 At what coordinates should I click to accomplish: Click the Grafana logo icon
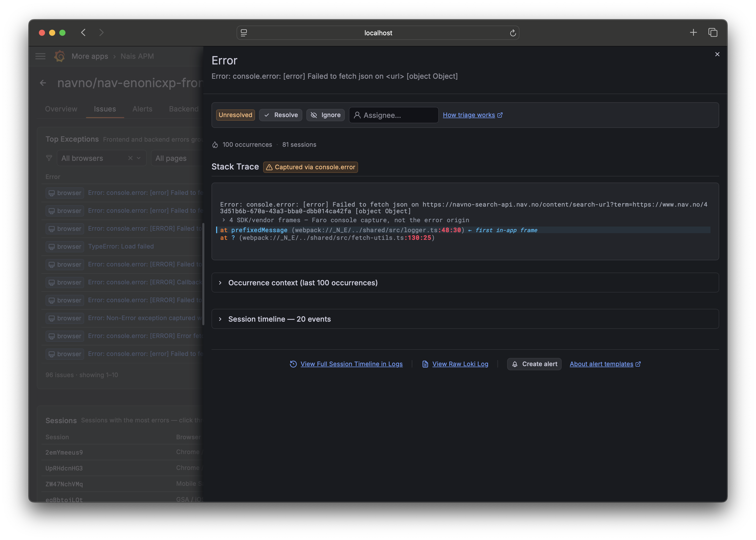tap(60, 56)
